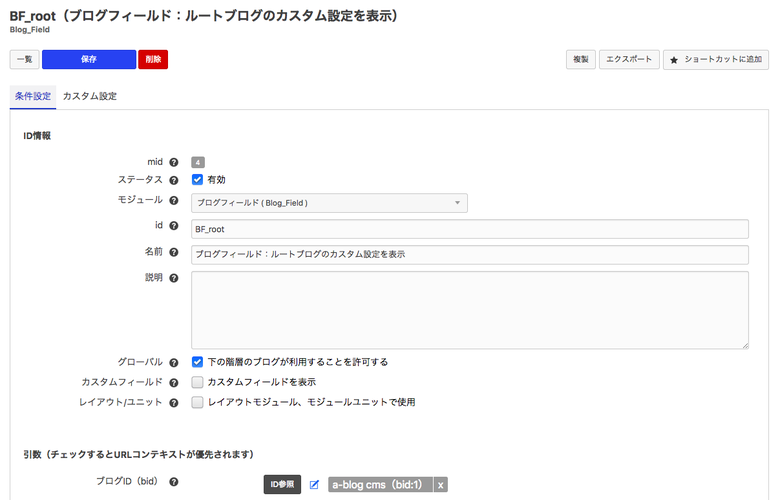Click the help icon beside モジュール
The image size is (780, 500).
(x=174, y=202)
